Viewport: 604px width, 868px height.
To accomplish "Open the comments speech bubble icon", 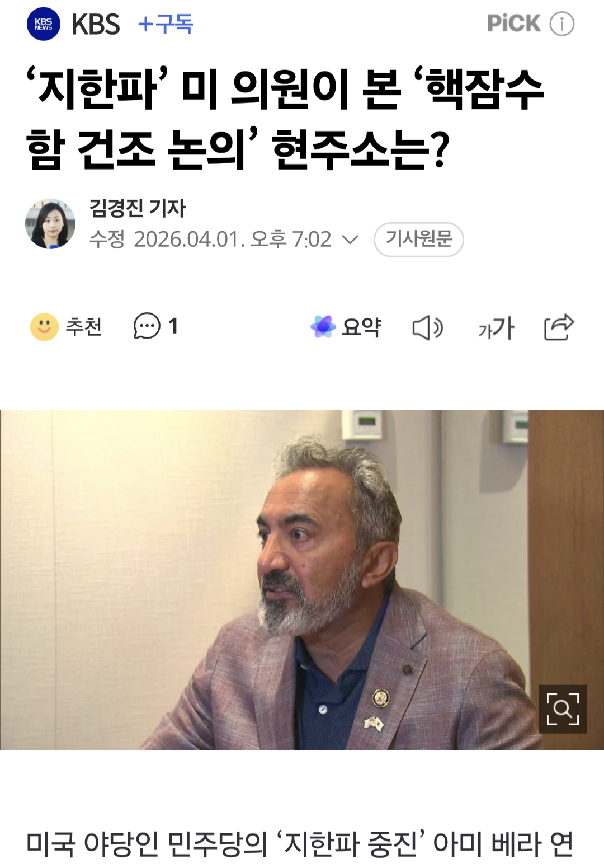I will coord(147,326).
